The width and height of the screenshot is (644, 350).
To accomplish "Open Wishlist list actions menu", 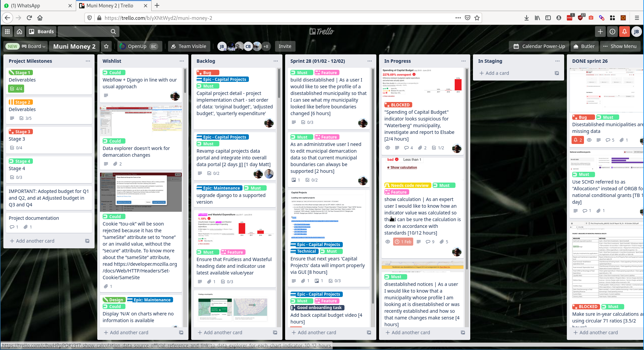I will [x=182, y=61].
